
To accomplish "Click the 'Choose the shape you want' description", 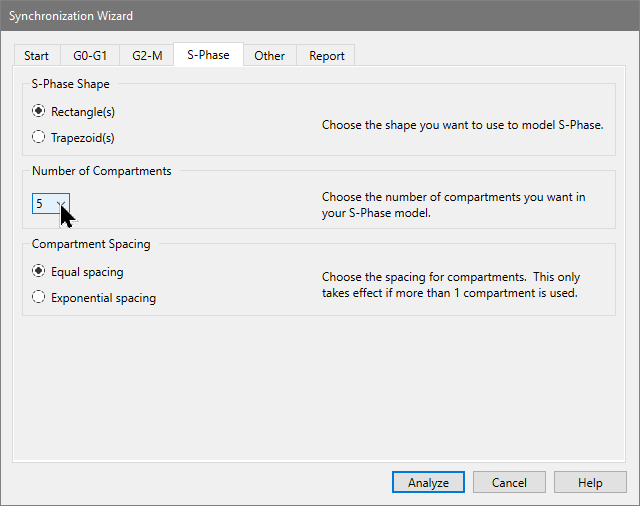I will (x=462, y=125).
